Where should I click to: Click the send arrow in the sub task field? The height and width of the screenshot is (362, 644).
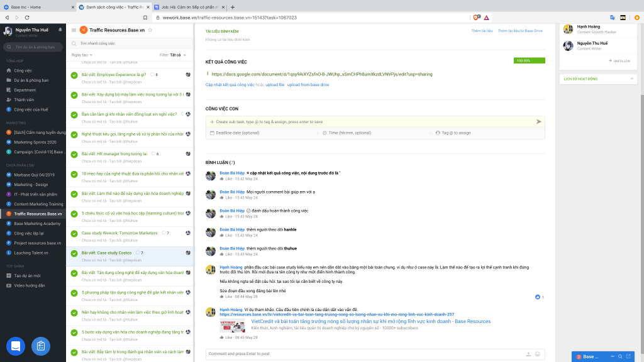pyautogui.click(x=538, y=121)
